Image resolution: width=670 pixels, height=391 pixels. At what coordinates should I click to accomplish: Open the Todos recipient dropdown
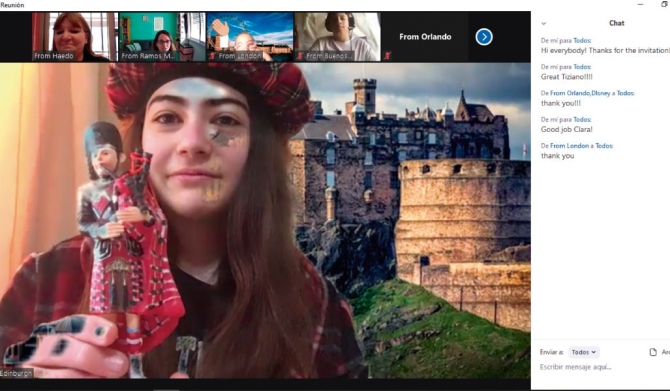pos(584,352)
